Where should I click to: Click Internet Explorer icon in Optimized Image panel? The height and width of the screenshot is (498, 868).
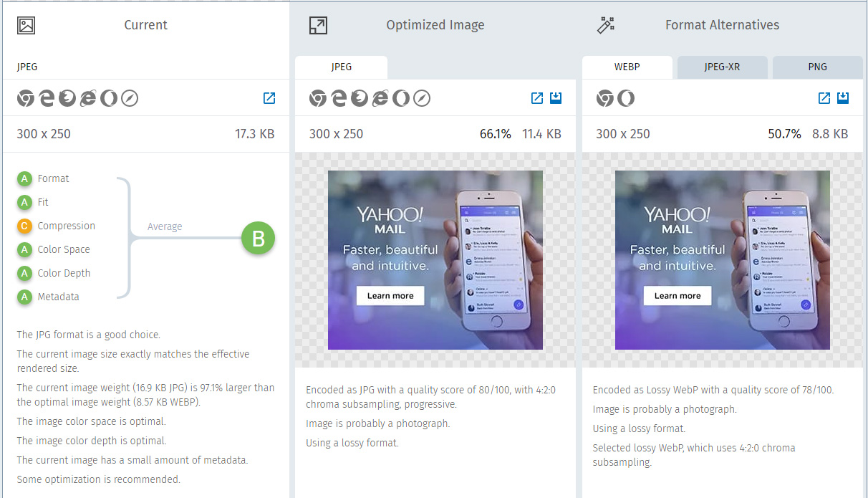click(x=380, y=98)
